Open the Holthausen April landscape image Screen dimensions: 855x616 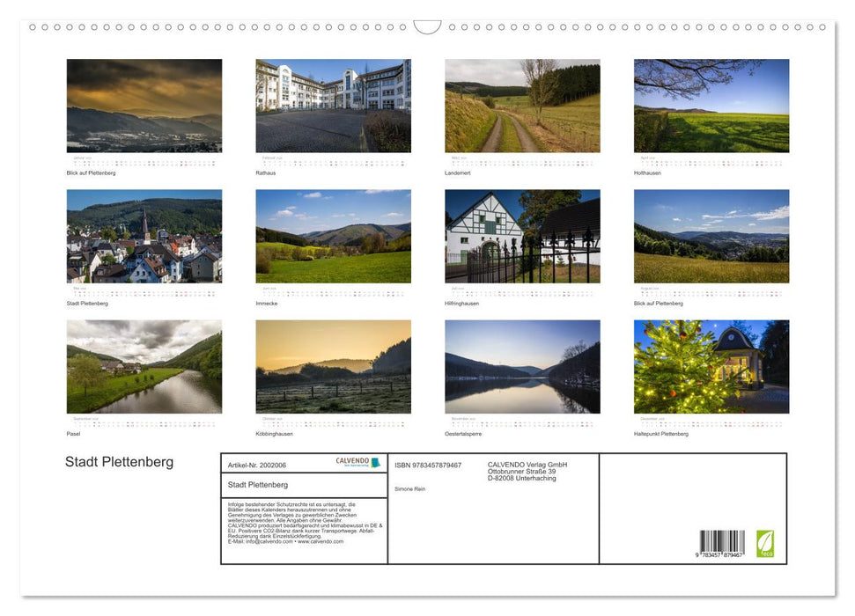[x=711, y=106]
